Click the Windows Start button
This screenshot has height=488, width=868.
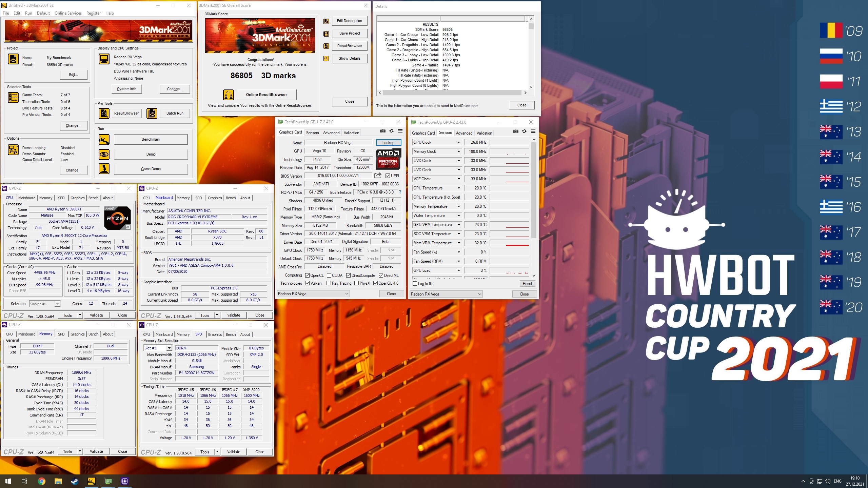[x=8, y=481]
